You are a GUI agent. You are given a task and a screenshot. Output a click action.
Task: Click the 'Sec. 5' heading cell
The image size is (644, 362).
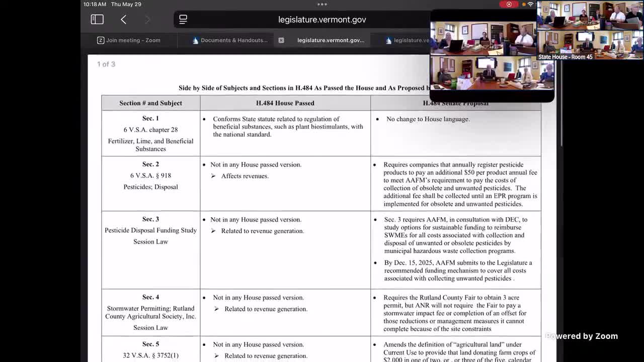(x=150, y=344)
